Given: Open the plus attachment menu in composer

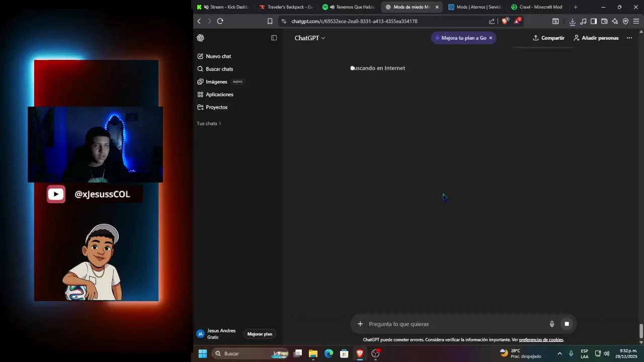Looking at the screenshot, I should (x=360, y=324).
